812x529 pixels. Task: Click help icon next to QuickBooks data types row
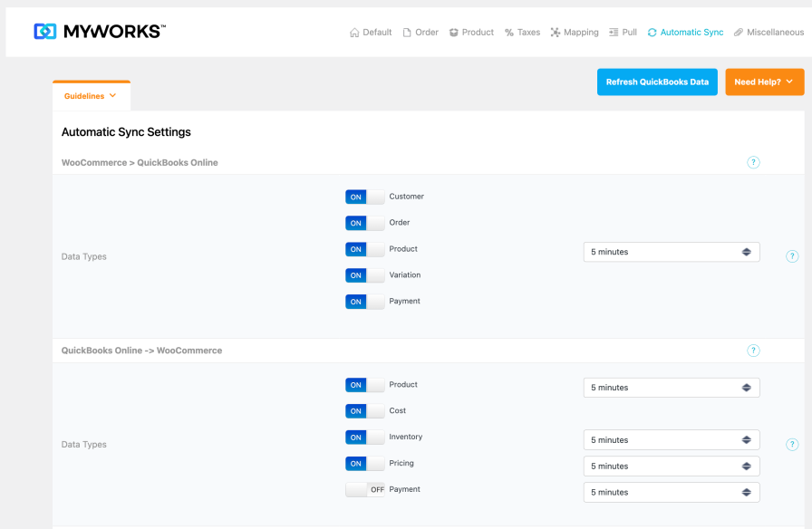792,445
